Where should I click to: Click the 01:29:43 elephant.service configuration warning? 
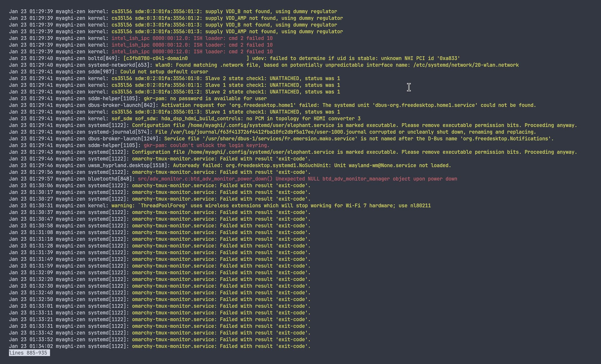tap(354, 152)
